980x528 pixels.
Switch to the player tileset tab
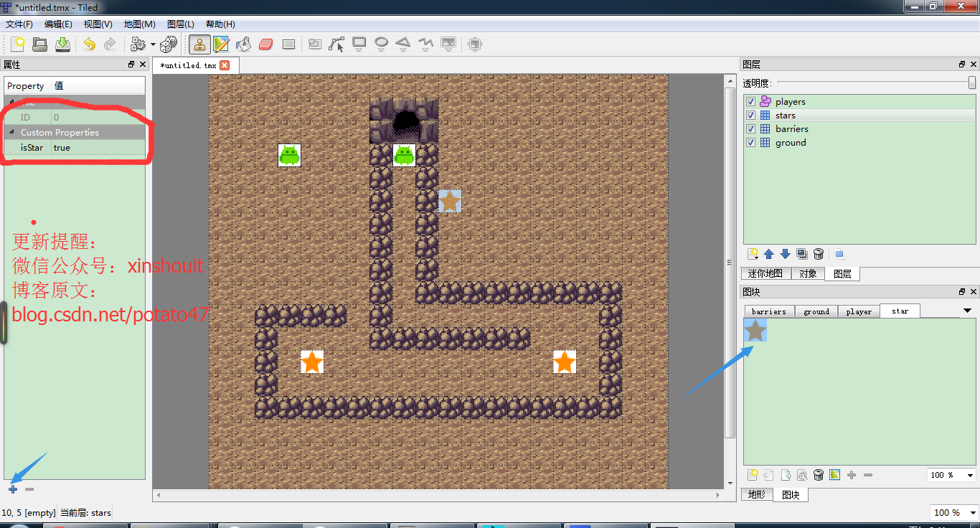point(859,311)
